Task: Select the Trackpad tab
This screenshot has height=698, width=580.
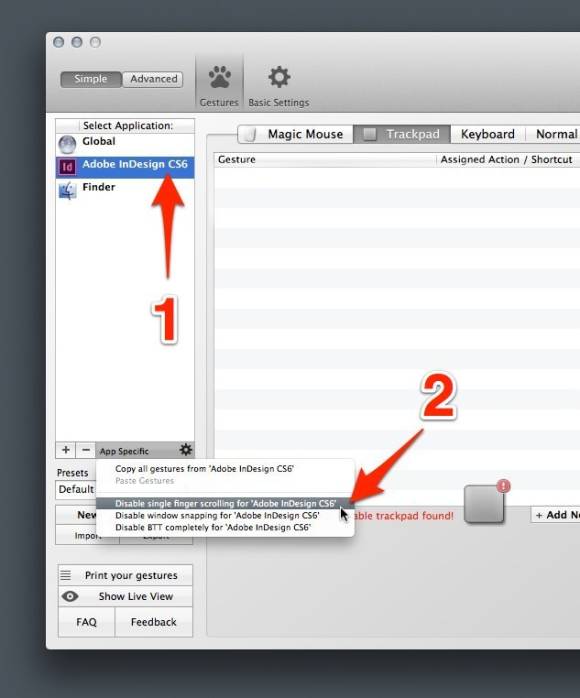Action: 402,134
